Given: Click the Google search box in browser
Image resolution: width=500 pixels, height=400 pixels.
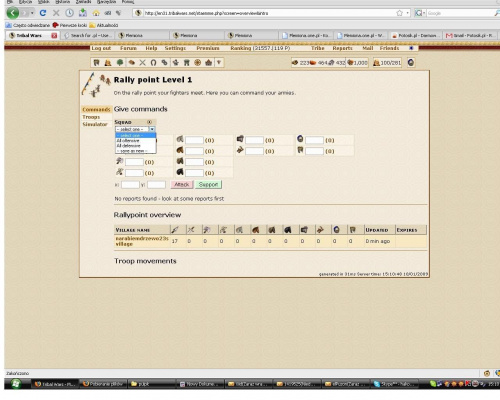Looking at the screenshot, I should click(x=460, y=13).
